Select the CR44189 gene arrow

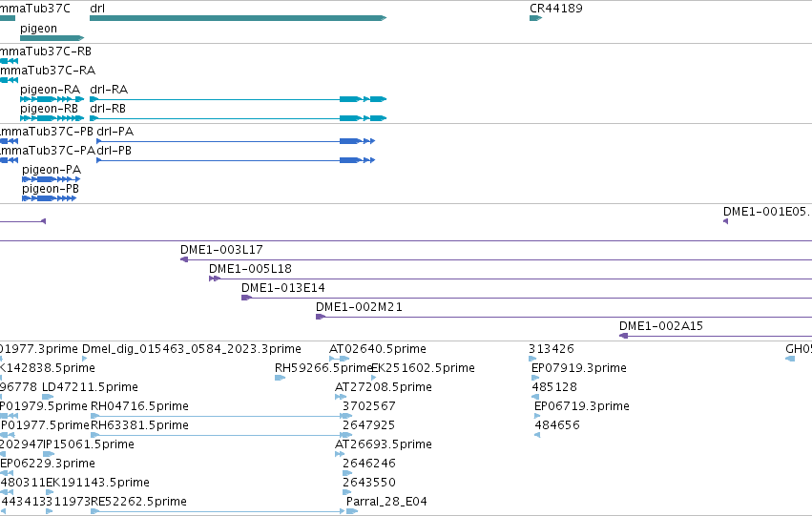coord(535,18)
